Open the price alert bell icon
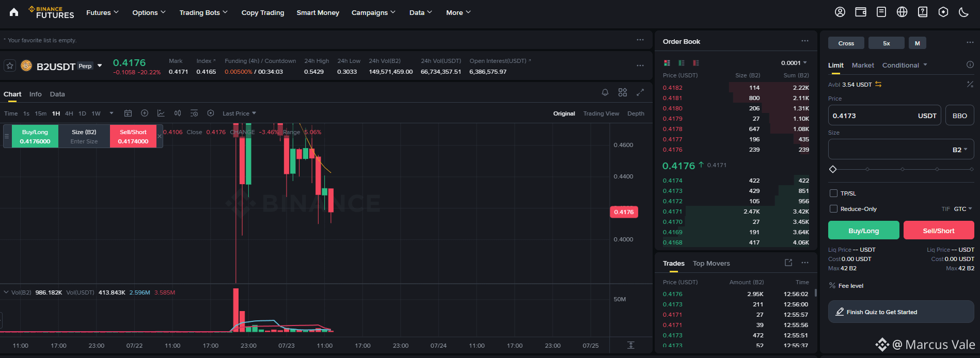The height and width of the screenshot is (358, 980). click(x=605, y=92)
